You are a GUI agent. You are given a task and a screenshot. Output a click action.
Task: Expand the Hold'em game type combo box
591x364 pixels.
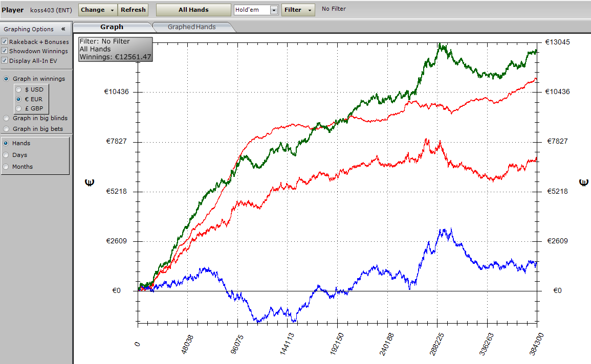coord(274,10)
